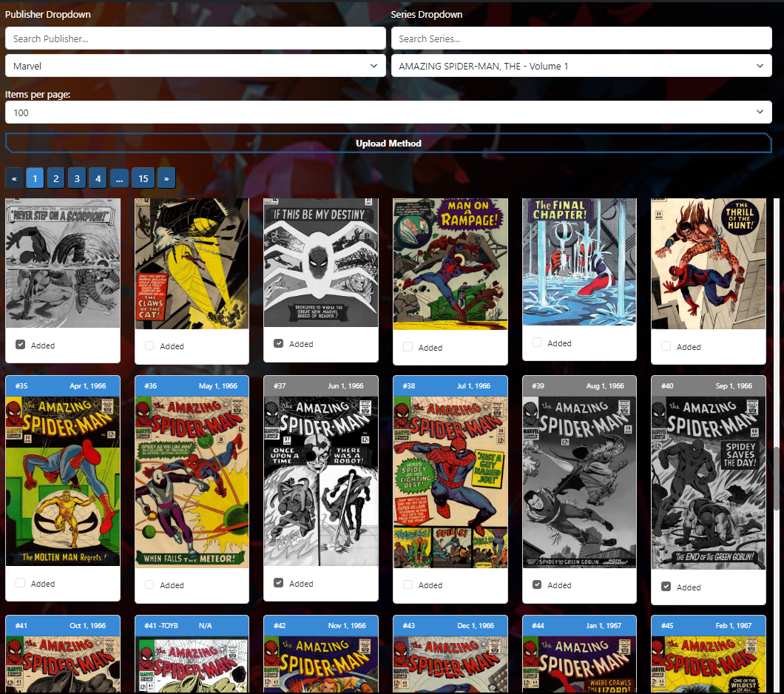Disable Added checkbox for issue #40
This screenshot has width=784, height=694.
pos(666,587)
